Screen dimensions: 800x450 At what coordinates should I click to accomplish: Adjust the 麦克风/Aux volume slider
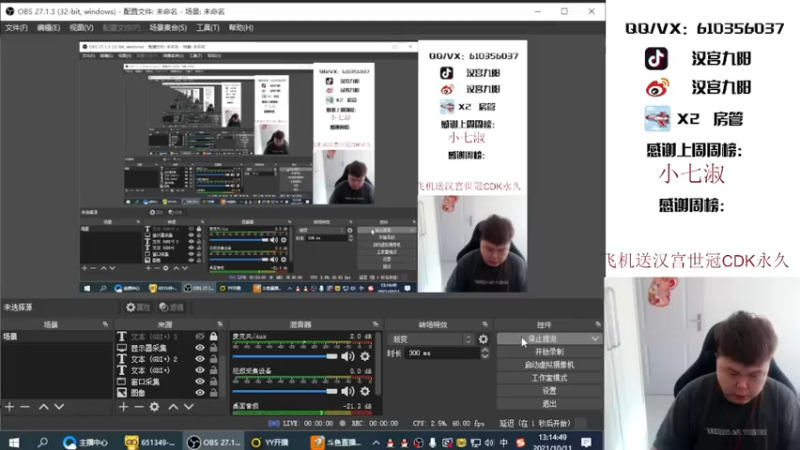[285, 356]
